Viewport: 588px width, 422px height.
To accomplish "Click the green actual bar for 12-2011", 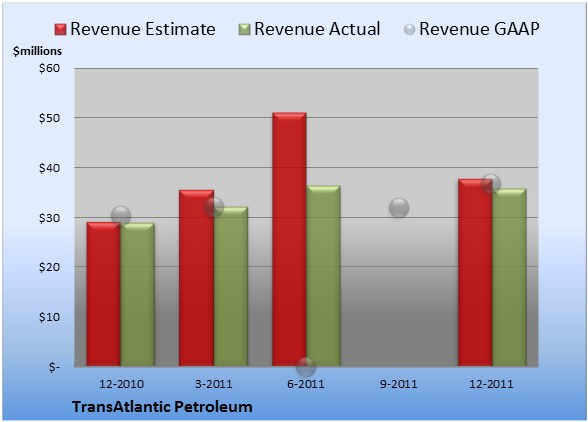I will (509, 277).
